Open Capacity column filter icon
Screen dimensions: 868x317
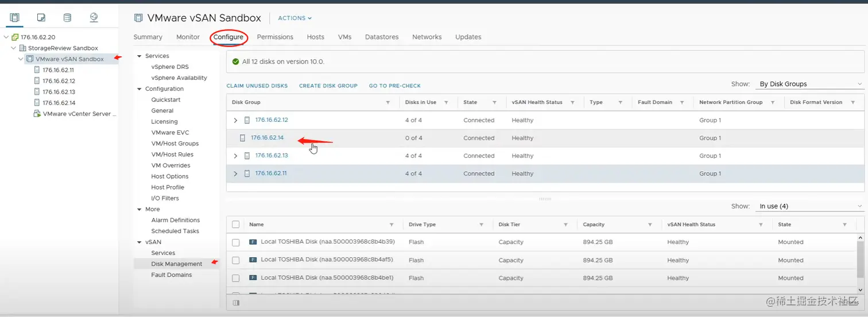[650, 225]
